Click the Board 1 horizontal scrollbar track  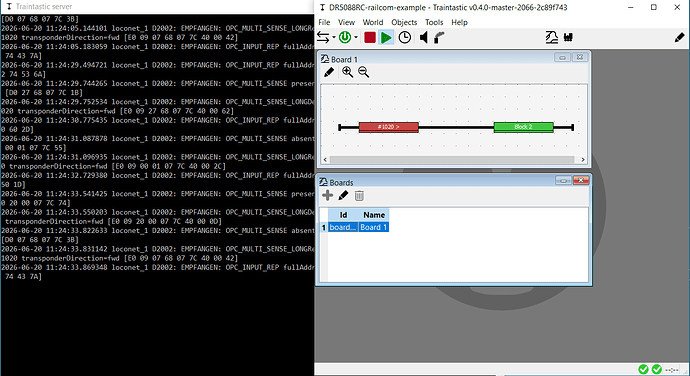point(452,159)
